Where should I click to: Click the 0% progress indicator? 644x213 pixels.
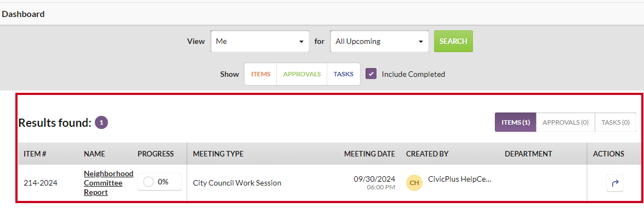(x=159, y=182)
